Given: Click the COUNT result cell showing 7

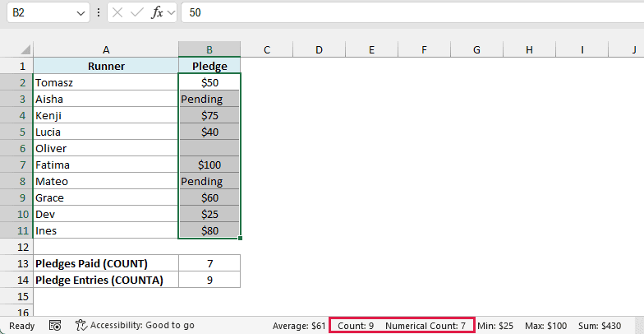Looking at the screenshot, I should [209, 263].
